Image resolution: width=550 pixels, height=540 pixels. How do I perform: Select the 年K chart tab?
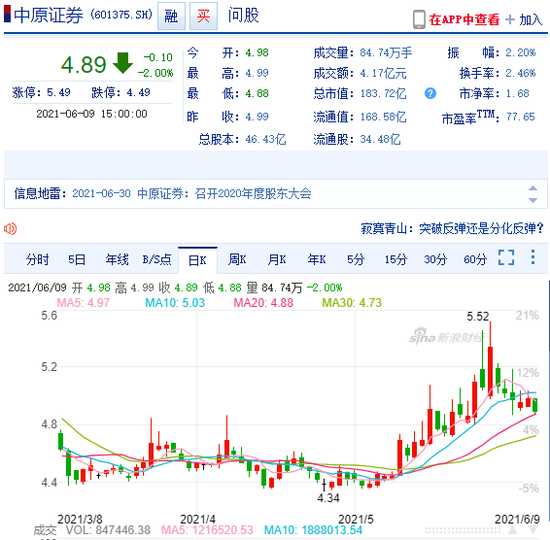pyautogui.click(x=316, y=260)
